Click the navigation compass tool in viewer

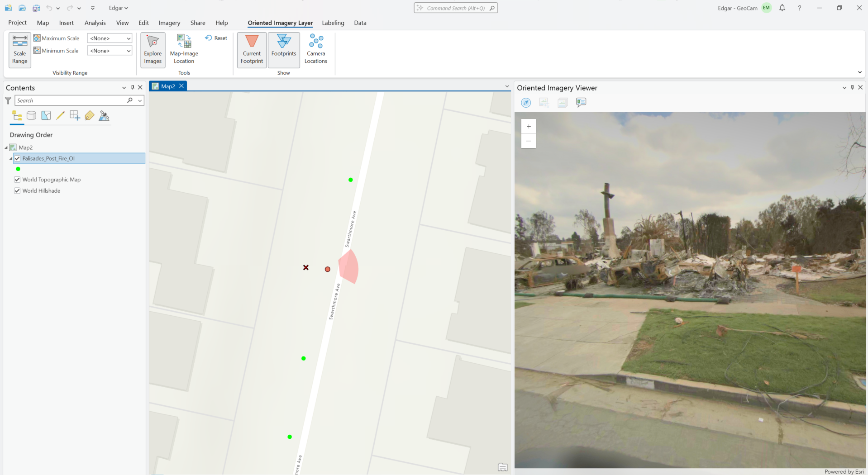pos(526,103)
